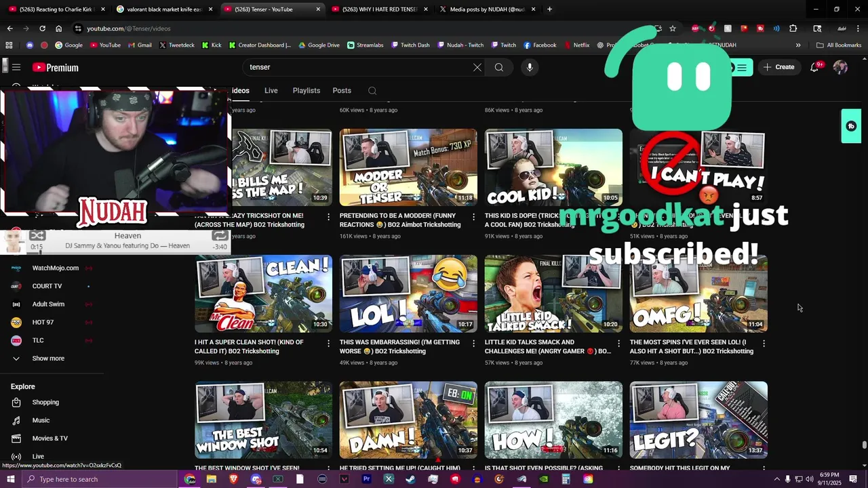The image size is (868, 488).
Task: Open 'LEGIT?' video thumbnail
Action: [698, 420]
